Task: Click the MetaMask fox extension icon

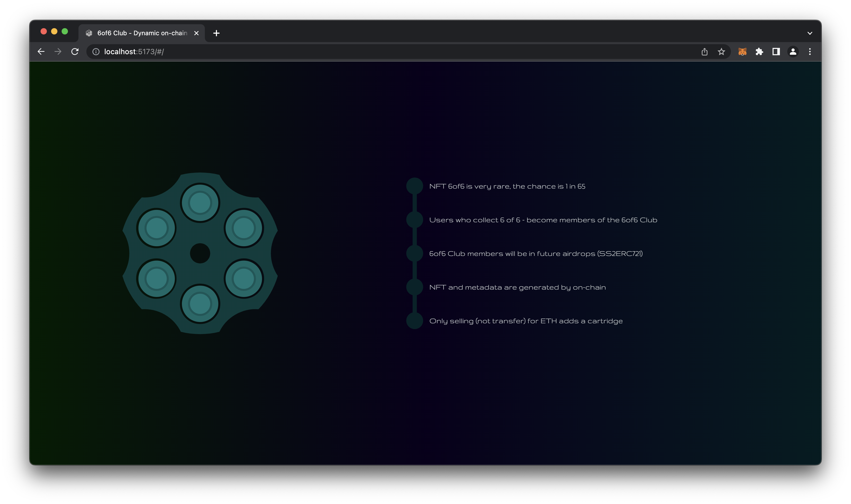Action: click(742, 52)
